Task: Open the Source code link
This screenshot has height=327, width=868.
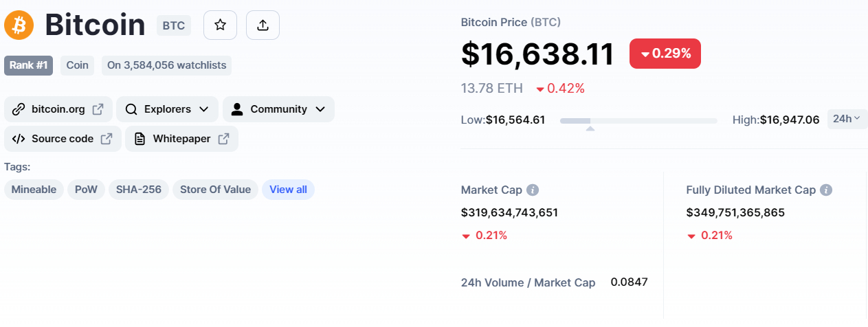Action: click(63, 139)
